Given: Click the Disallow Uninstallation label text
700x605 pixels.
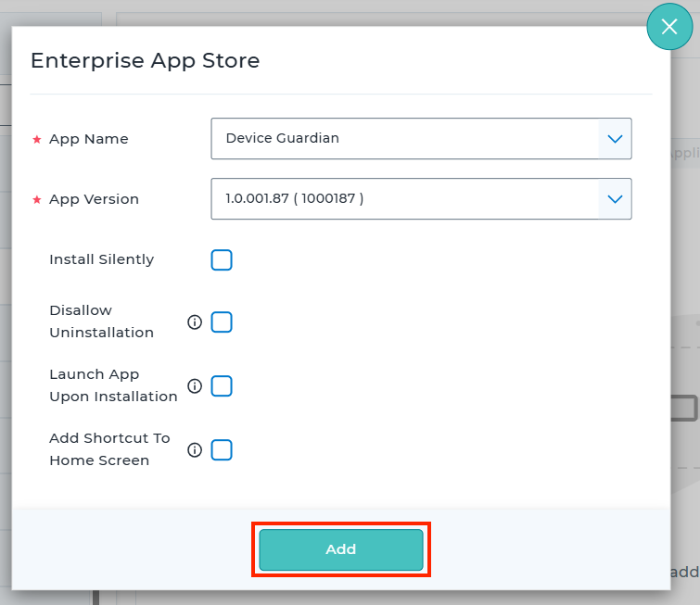Looking at the screenshot, I should pos(101,321).
